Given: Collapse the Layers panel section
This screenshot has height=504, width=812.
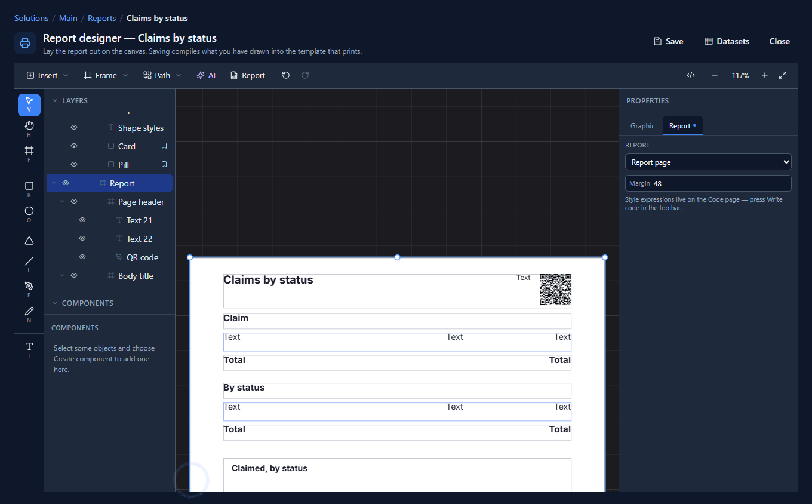Looking at the screenshot, I should click(55, 101).
